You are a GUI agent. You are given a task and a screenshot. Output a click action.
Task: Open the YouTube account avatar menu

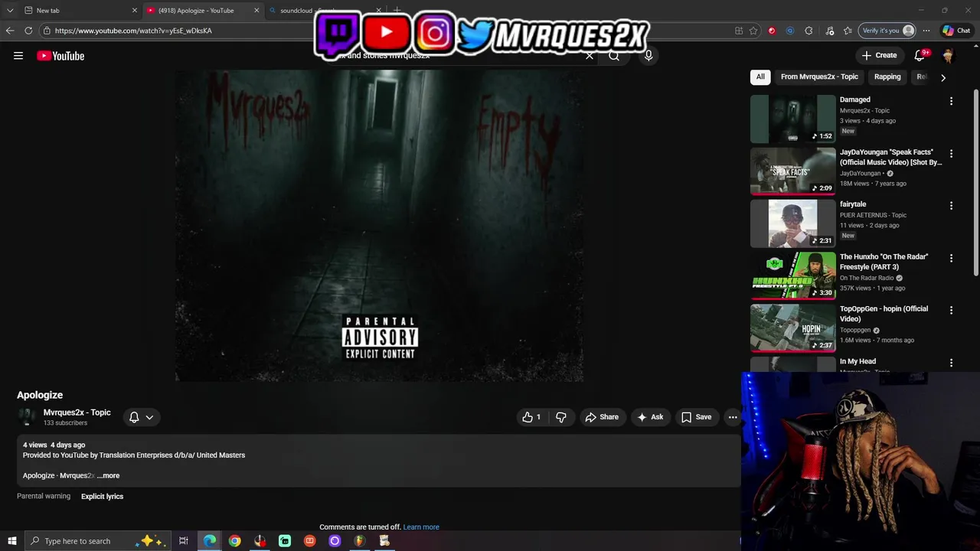948,56
